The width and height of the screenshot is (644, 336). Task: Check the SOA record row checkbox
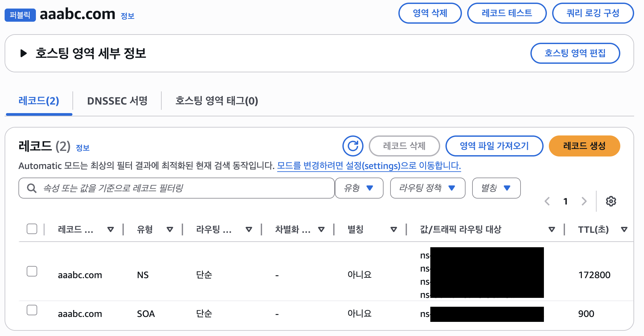pos(32,310)
